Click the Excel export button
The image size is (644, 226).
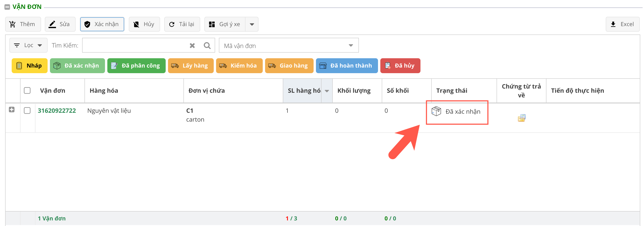click(622, 24)
